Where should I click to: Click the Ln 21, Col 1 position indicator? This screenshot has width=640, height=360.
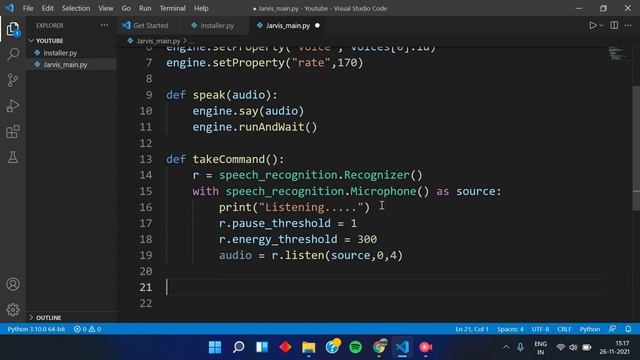471,329
